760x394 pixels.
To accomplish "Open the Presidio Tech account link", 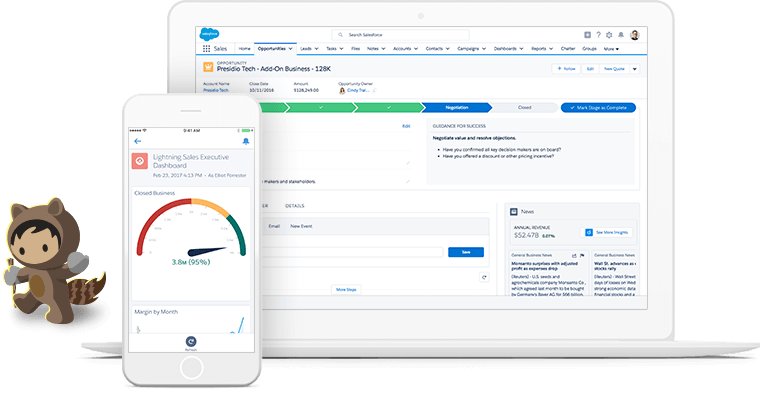I will point(216,90).
